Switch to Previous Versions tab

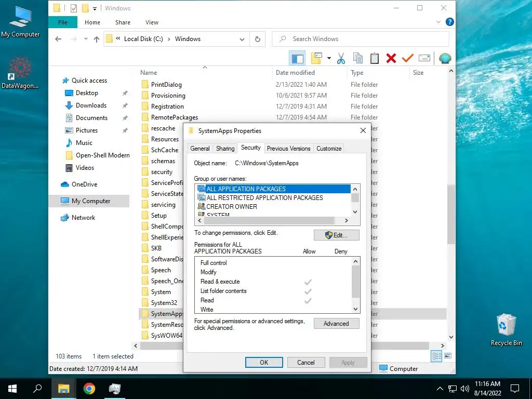pyautogui.click(x=288, y=149)
